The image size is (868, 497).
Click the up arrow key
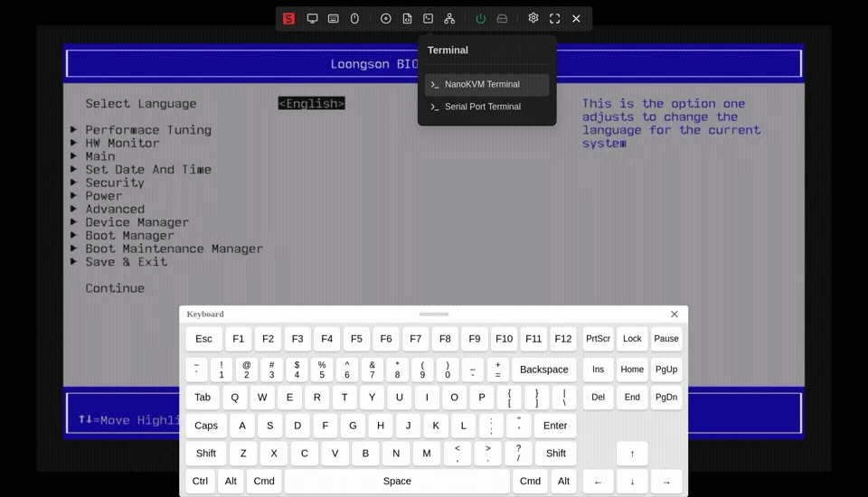click(x=632, y=454)
